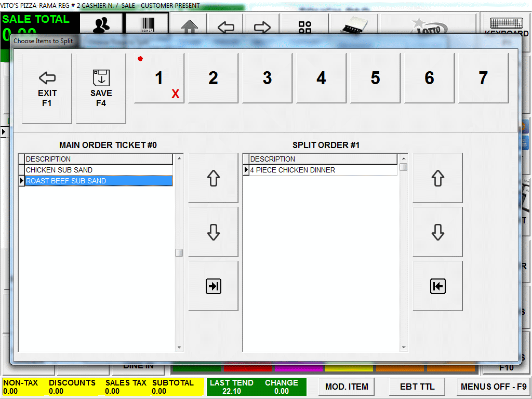Select 4 PIECE CHICKEN DINNER item
532x399 pixels.
point(322,170)
